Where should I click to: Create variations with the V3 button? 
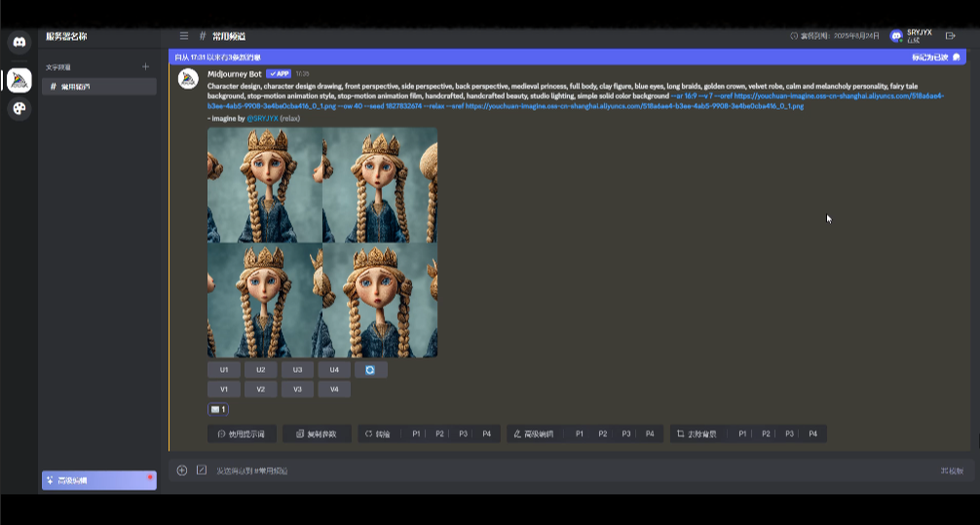click(297, 390)
